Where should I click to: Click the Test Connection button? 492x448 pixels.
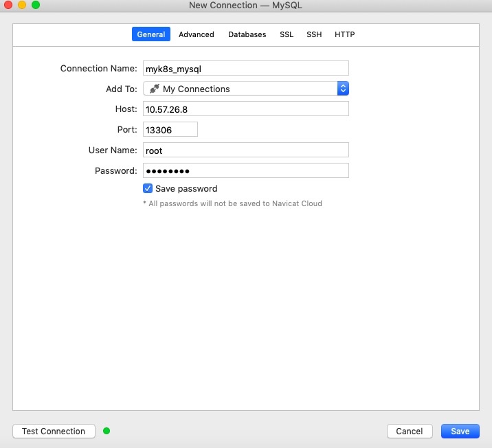pos(54,431)
